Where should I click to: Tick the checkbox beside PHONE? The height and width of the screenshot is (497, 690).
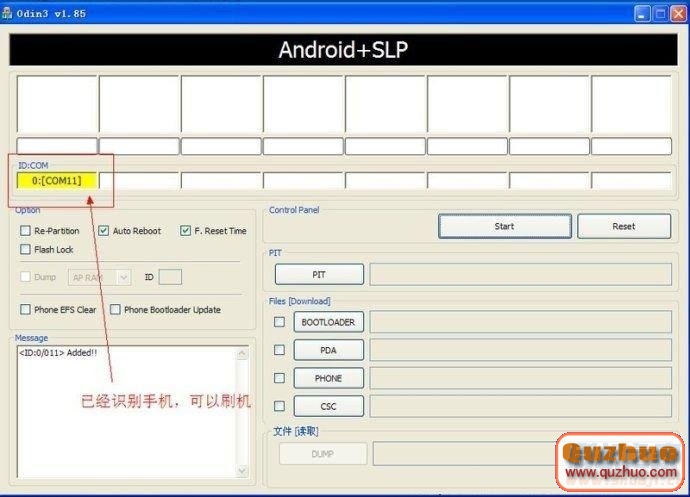click(279, 378)
